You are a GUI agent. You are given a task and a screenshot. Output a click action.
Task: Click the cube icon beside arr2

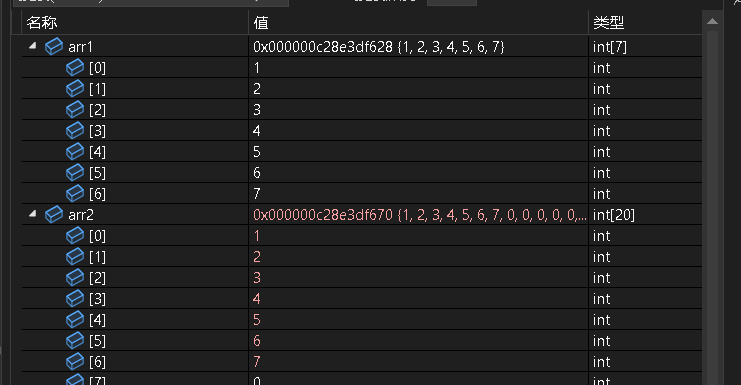click(54, 214)
